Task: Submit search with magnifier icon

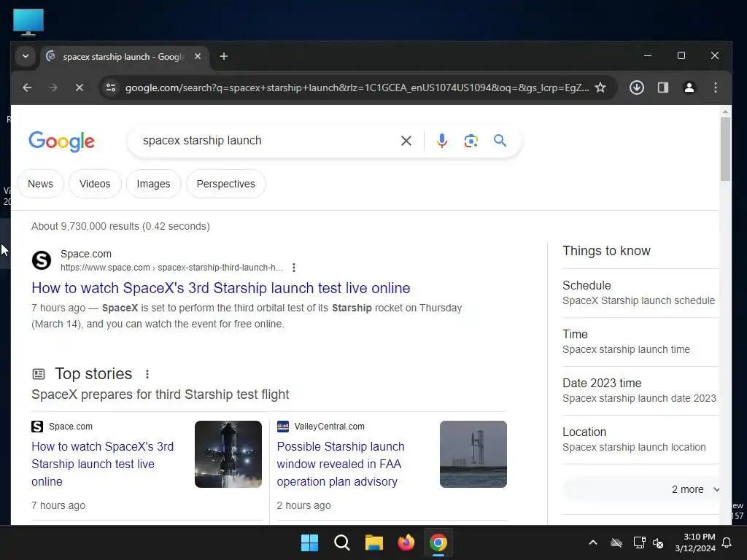Action: tap(500, 141)
